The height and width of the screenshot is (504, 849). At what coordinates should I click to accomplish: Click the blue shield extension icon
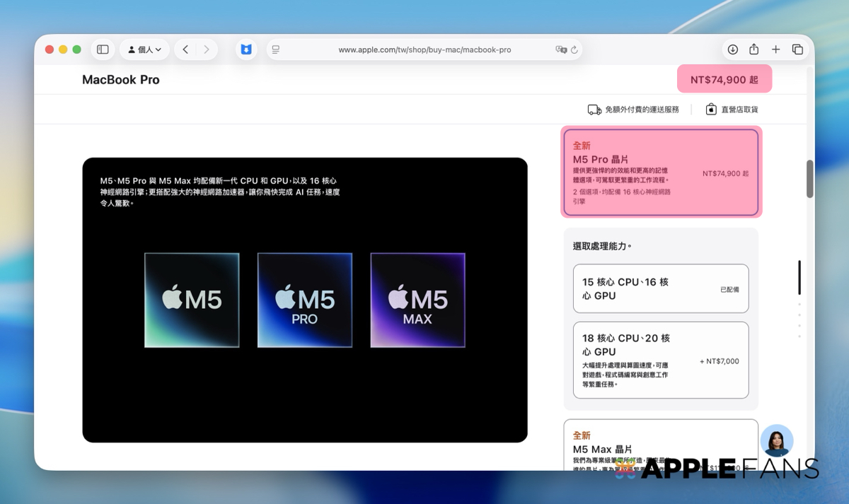(246, 49)
